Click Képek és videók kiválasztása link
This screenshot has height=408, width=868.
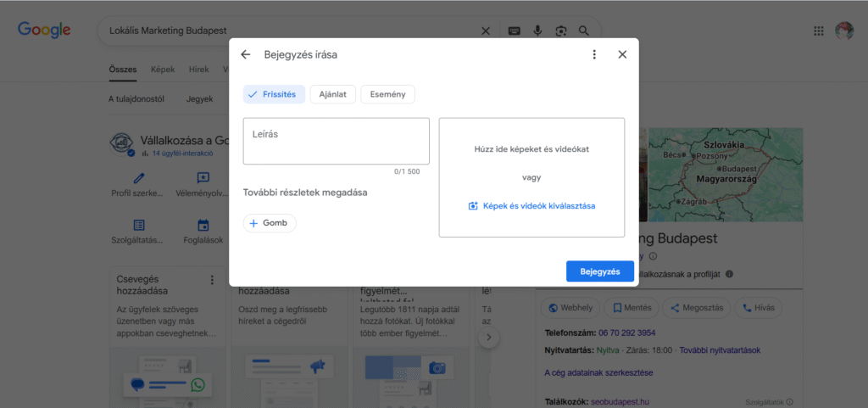click(x=532, y=206)
